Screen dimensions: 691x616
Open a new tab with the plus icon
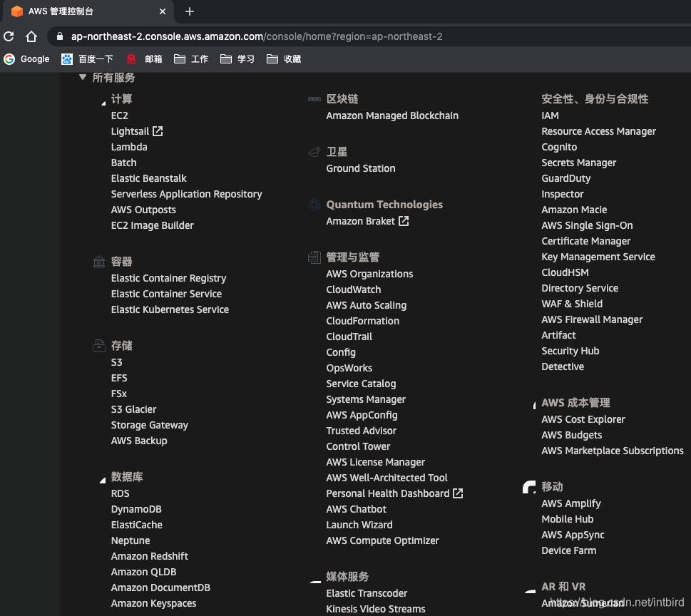click(190, 11)
